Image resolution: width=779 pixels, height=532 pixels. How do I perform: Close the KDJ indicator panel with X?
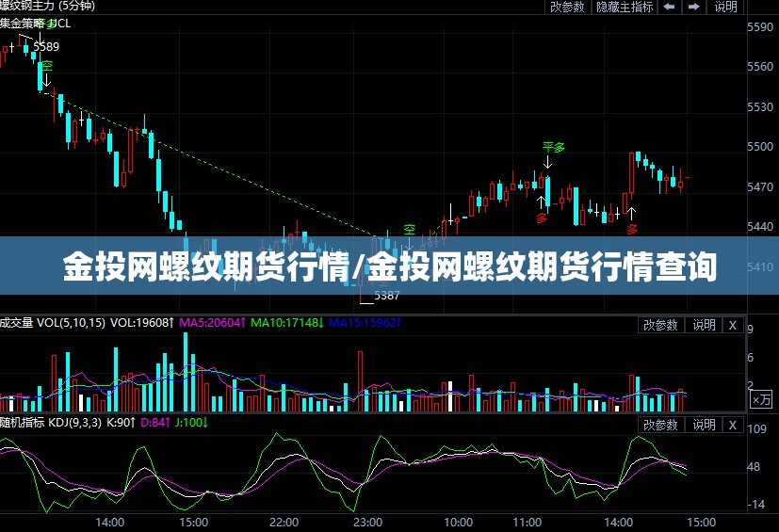point(732,425)
